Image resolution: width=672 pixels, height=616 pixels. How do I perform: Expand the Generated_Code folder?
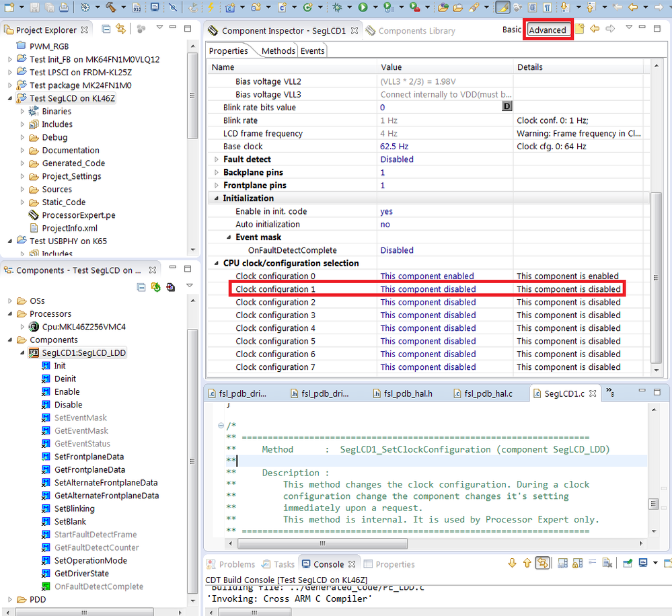coord(22,163)
